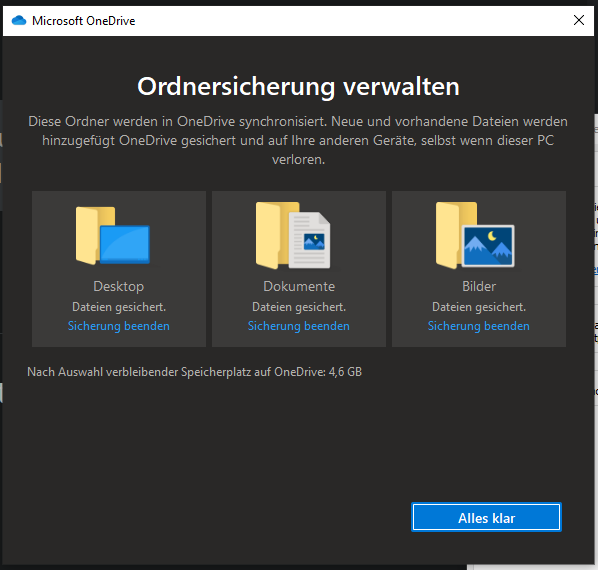Select the Dokumente folder label
This screenshot has width=598, height=570.
(x=299, y=286)
